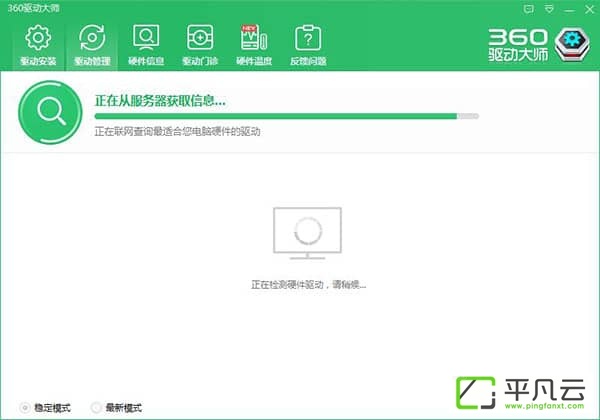Image resolution: width=600 pixels, height=420 pixels.
Task: Click the 正在检测硬件驱动，请稍候 message
Action: [x=308, y=285]
